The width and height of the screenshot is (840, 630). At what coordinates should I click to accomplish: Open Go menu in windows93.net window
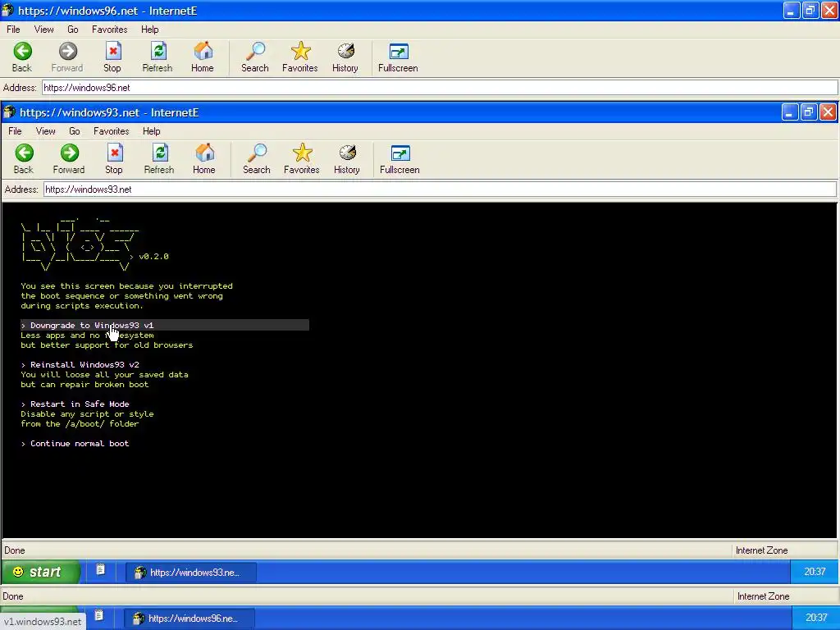pyautogui.click(x=75, y=131)
